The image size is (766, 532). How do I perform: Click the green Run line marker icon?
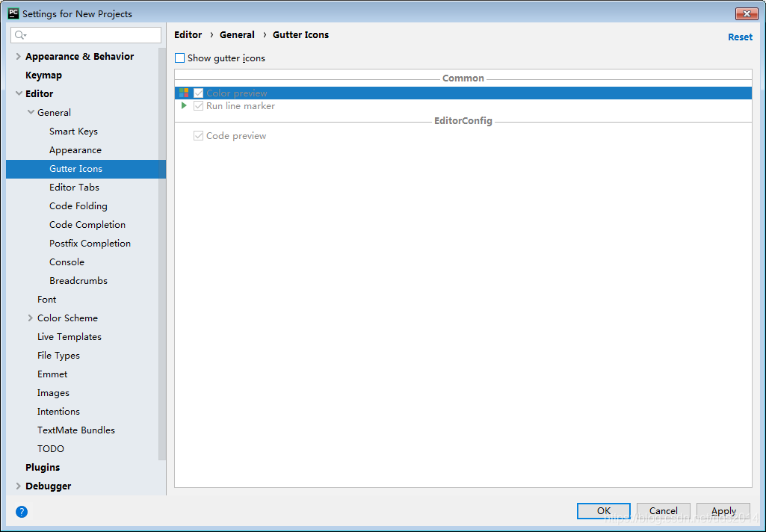pos(184,105)
